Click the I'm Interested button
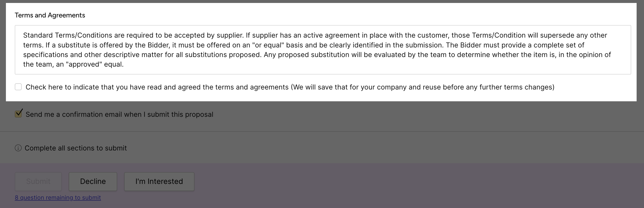644x208 pixels. [159, 181]
